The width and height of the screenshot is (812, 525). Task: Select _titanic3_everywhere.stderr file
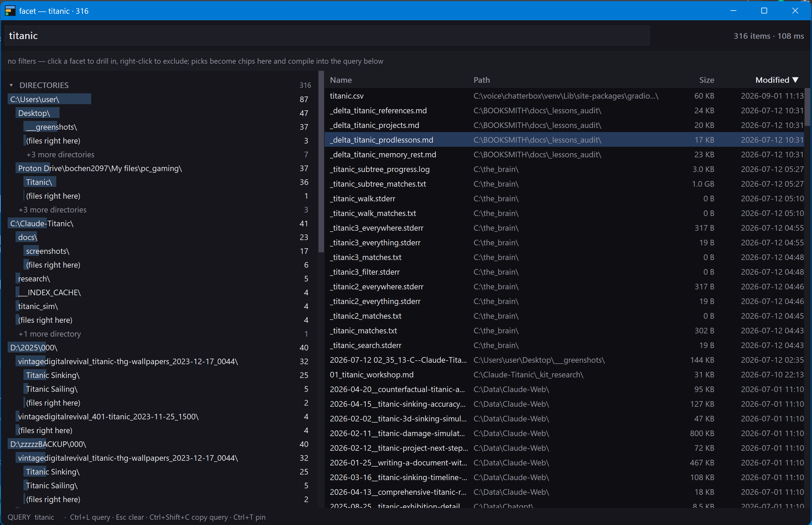tap(564, 228)
